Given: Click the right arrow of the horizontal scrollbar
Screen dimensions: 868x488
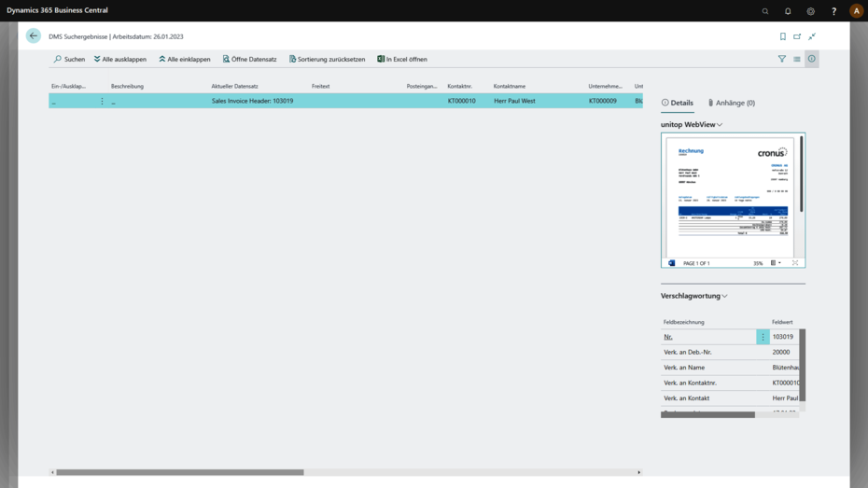Looking at the screenshot, I should click(x=638, y=472).
